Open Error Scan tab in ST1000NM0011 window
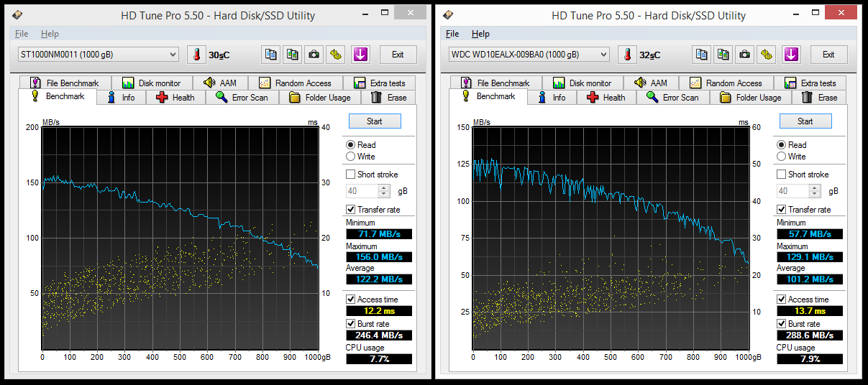 pyautogui.click(x=242, y=98)
